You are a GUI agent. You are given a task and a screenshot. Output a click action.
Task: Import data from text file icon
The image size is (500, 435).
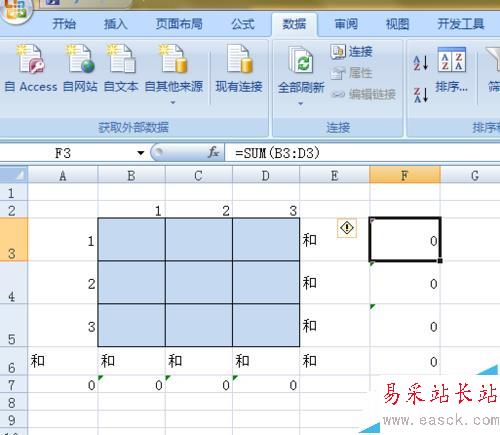(x=121, y=59)
